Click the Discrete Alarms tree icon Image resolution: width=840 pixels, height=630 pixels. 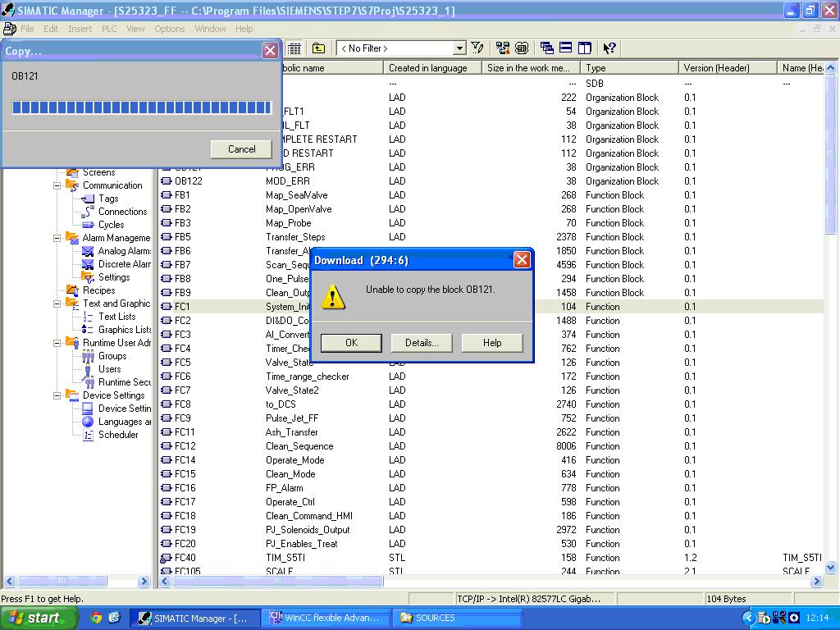(x=88, y=264)
